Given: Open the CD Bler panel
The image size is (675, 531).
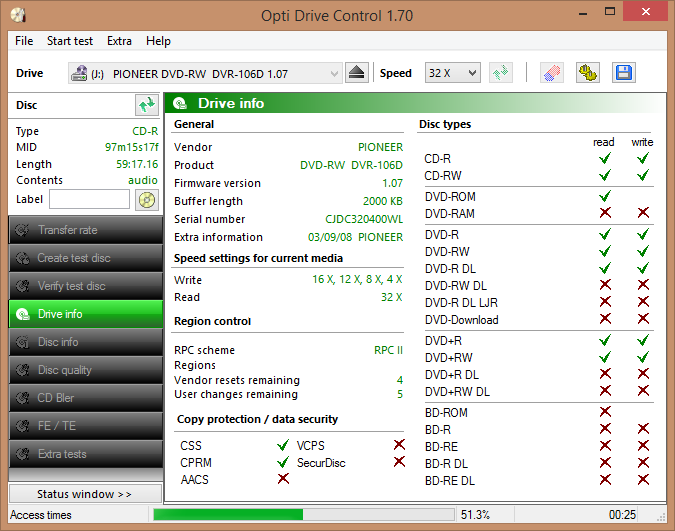Looking at the screenshot, I should [86, 398].
